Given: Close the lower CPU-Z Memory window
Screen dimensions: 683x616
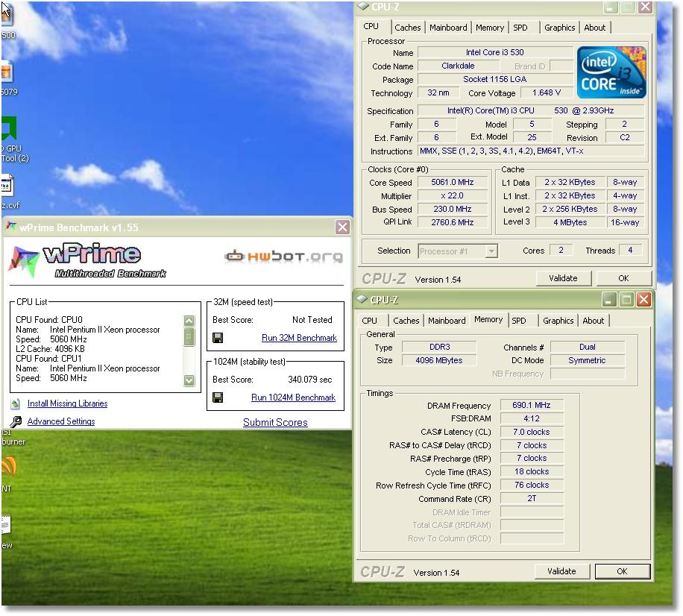Looking at the screenshot, I should click(643, 299).
